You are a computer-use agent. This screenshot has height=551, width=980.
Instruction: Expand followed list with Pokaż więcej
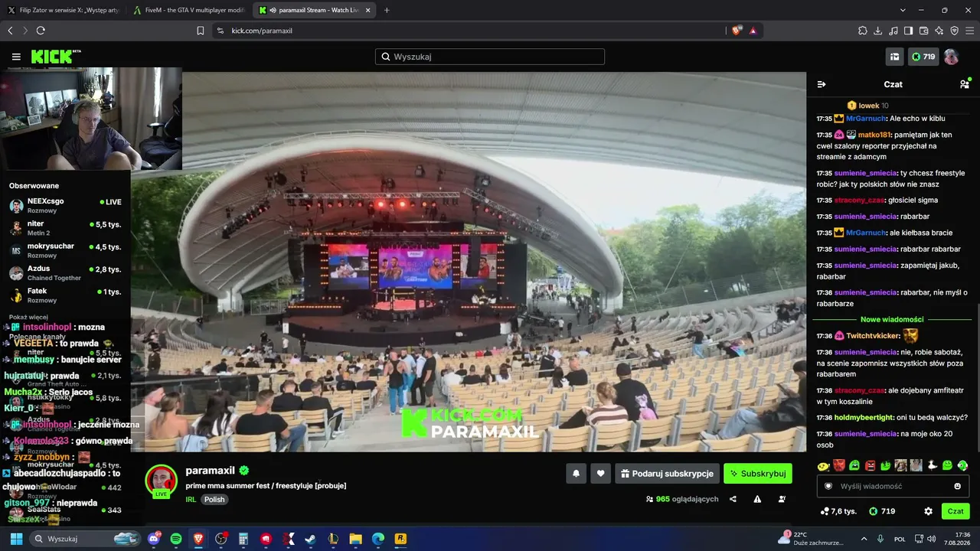tap(28, 317)
